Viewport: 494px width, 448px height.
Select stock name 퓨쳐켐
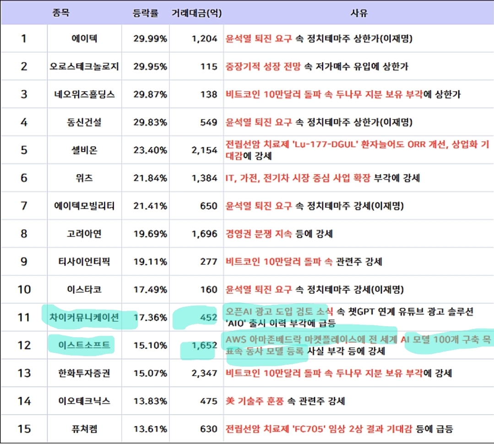[84, 429]
